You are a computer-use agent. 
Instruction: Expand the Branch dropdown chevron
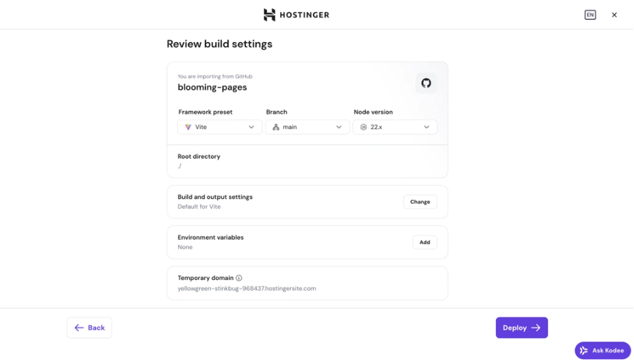pyautogui.click(x=339, y=127)
